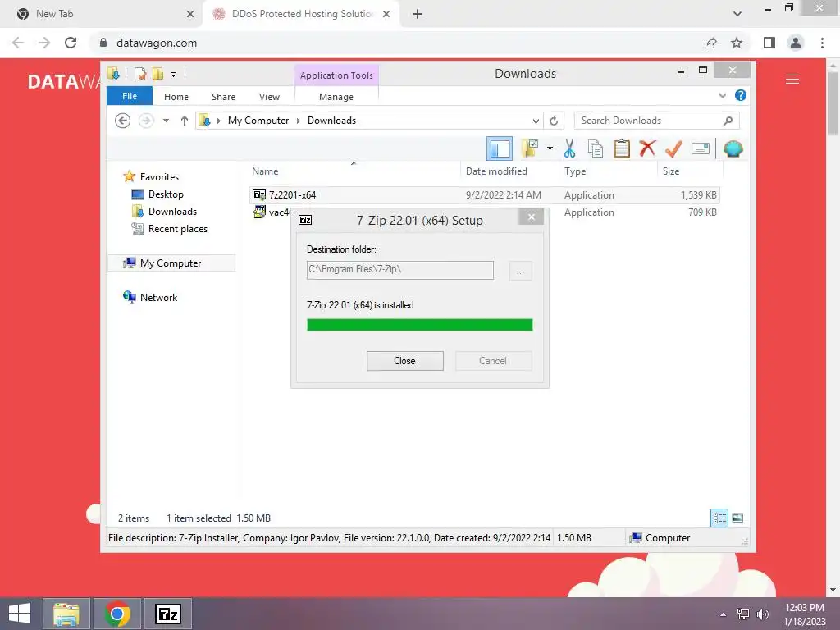
Task: Click the Application Tools contextual tab
Action: pyautogui.click(x=336, y=75)
